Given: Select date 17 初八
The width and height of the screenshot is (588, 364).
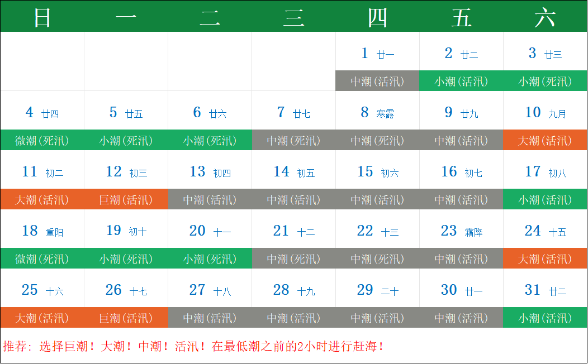Looking at the screenshot, I should pos(546,172).
